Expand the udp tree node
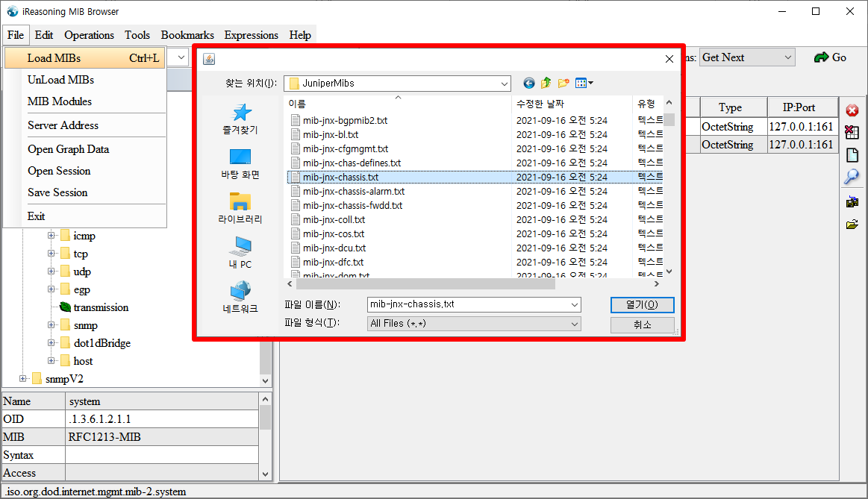Image resolution: width=868 pixels, height=499 pixels. click(51, 271)
